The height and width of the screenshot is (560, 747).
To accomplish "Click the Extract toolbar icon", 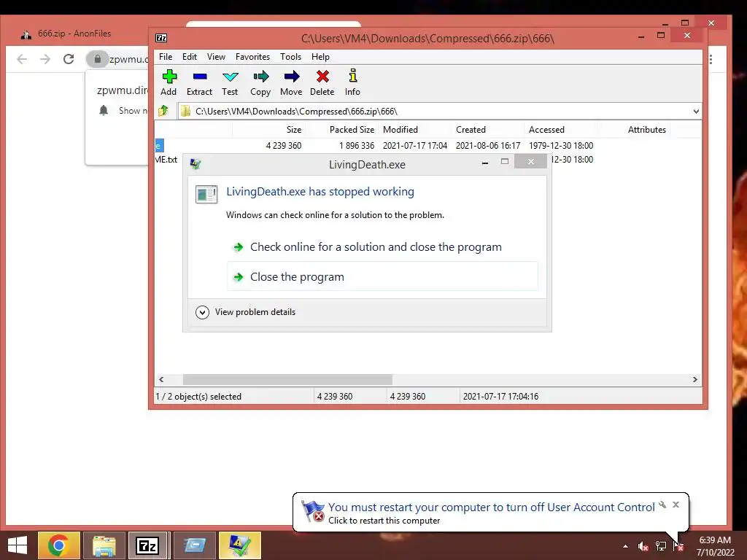I will click(199, 83).
